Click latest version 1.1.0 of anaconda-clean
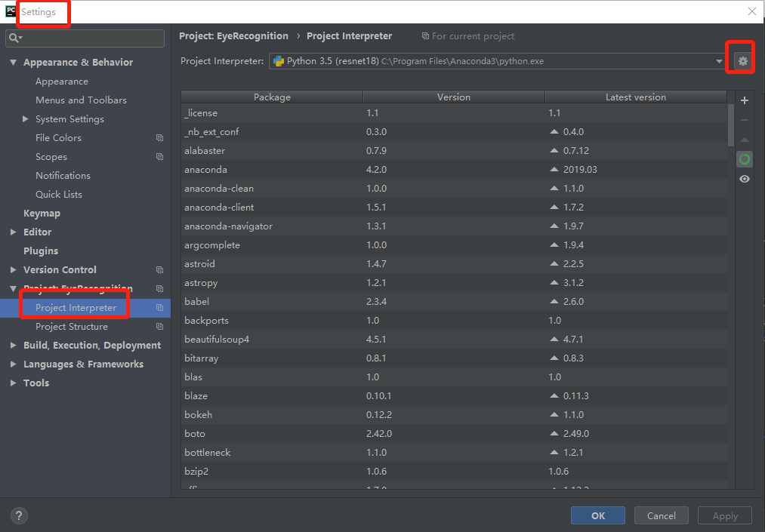This screenshot has width=765, height=532. pos(573,188)
